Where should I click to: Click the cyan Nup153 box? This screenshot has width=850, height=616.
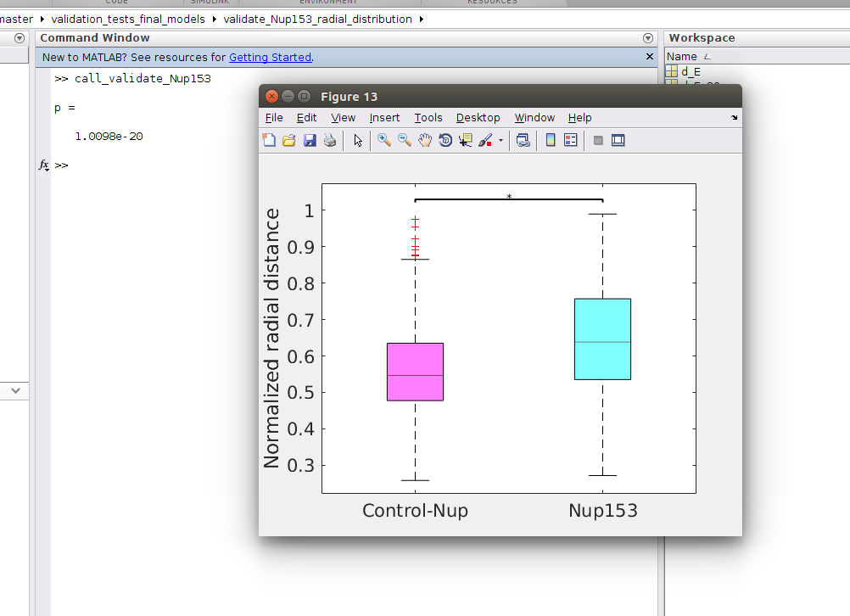(x=603, y=339)
